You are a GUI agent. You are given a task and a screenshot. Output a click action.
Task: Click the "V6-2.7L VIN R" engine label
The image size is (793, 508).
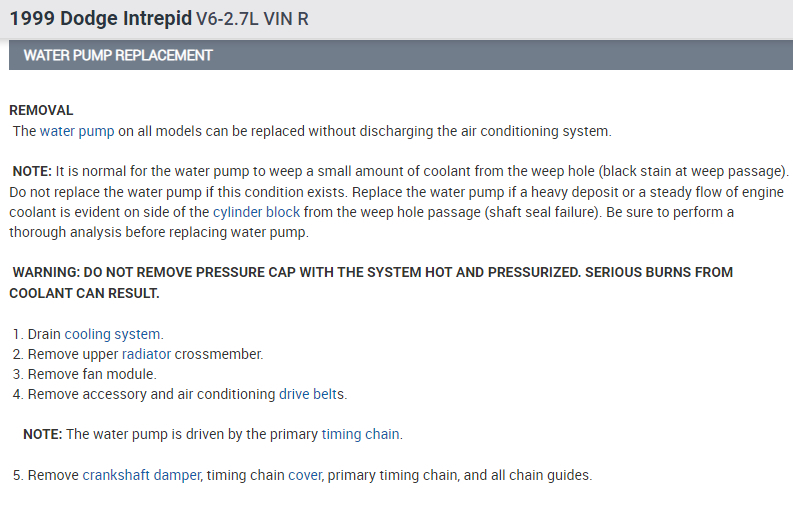click(x=249, y=20)
